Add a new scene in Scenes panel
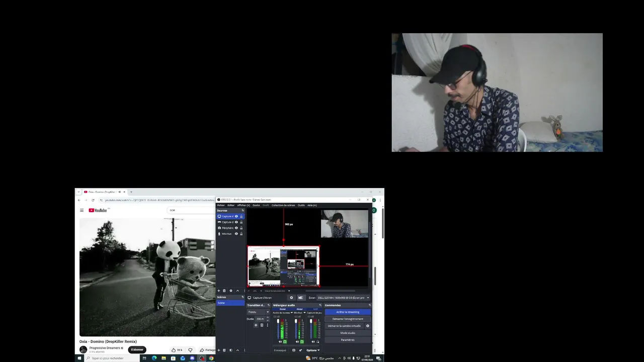 pos(218,350)
